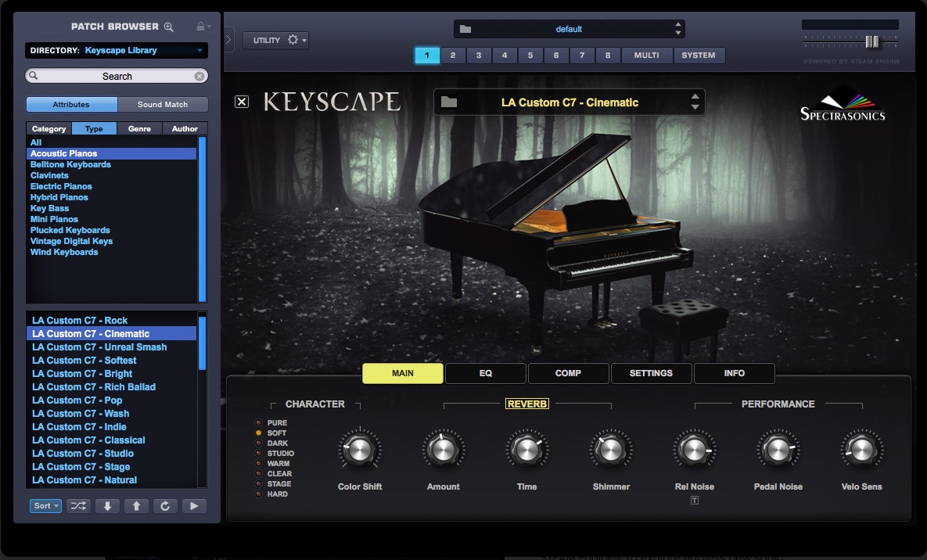Click the Patch Browser magnifier zoom icon

click(169, 27)
